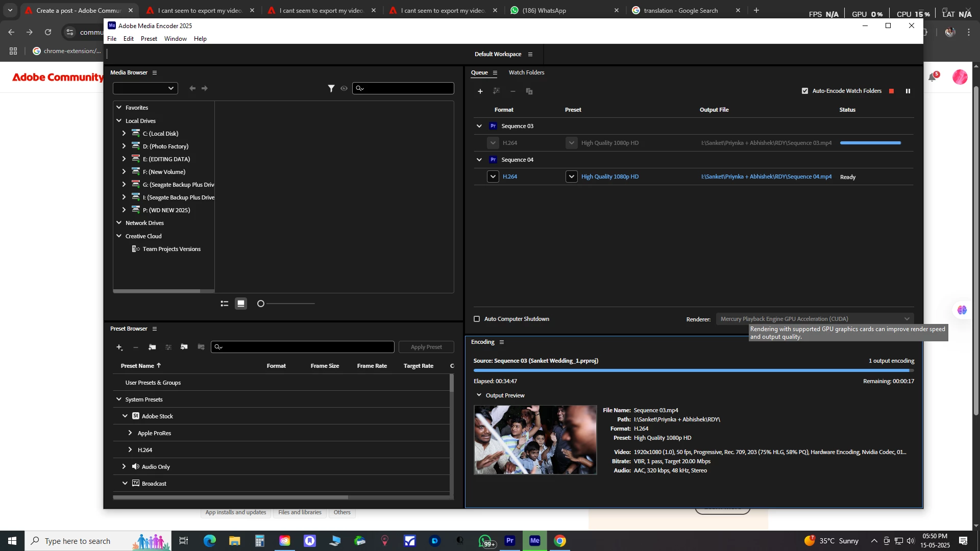Click the Media Browser filter funnel icon
Screen dimensions: 980x551
coord(331,89)
